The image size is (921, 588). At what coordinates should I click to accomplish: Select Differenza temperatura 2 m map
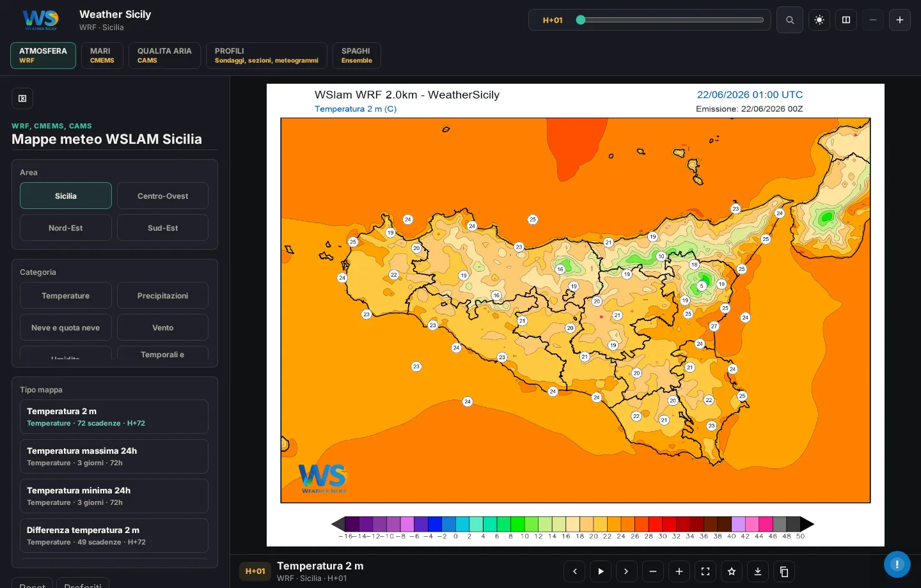coord(114,536)
